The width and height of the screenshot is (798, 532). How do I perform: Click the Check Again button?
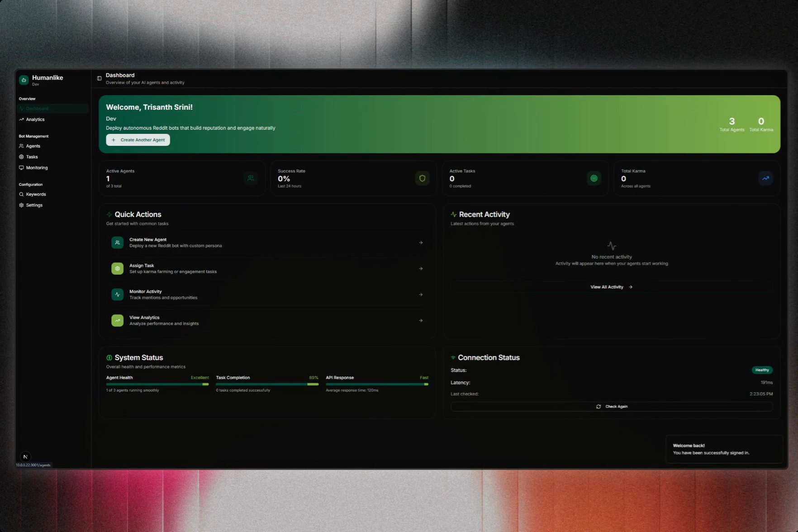click(611, 407)
